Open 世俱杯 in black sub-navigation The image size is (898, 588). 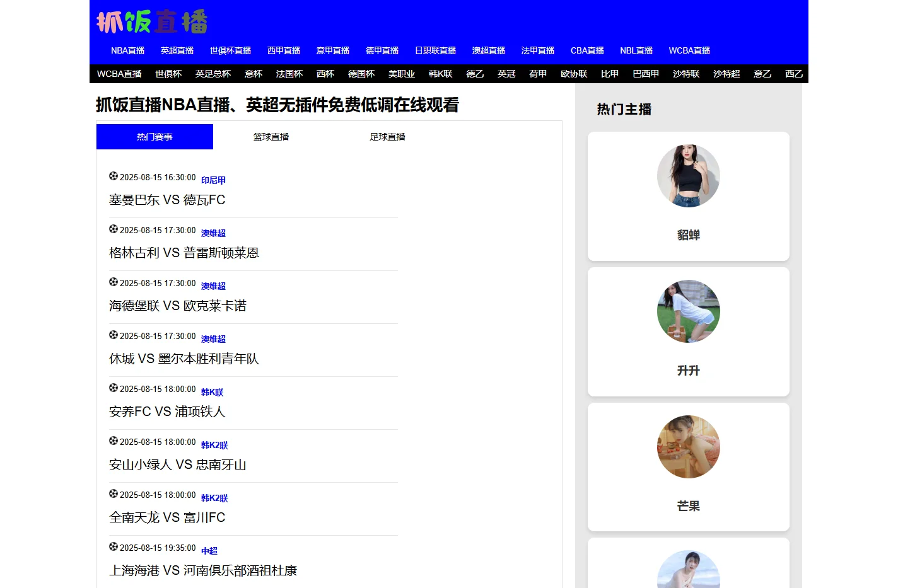pyautogui.click(x=168, y=74)
